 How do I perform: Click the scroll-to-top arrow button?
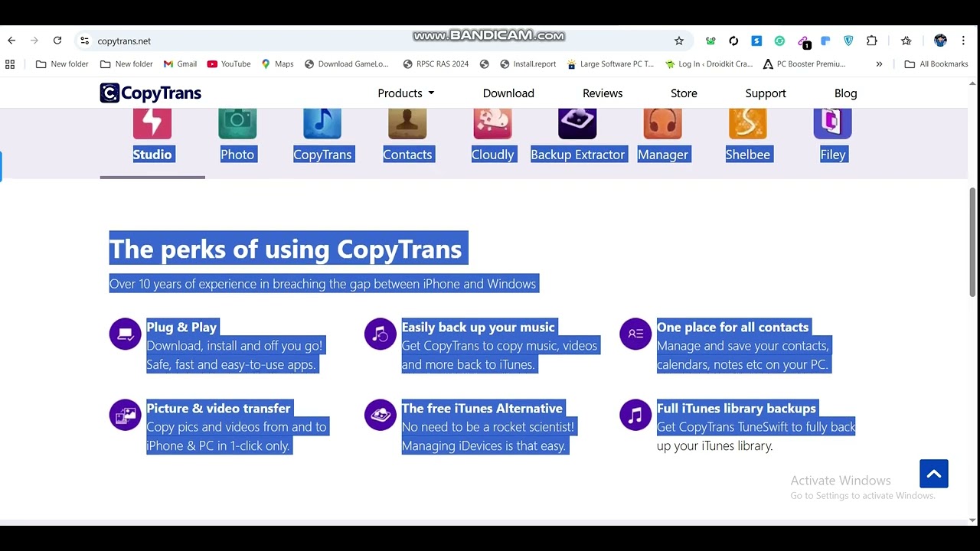point(934,474)
